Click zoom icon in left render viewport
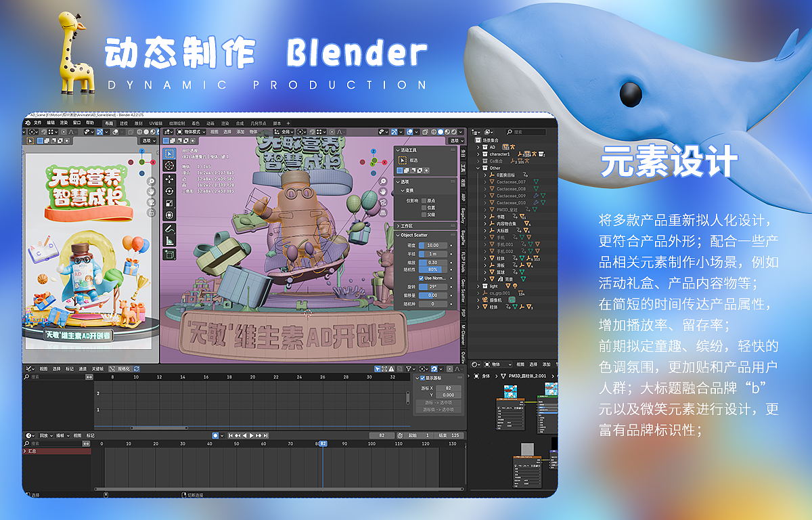This screenshot has height=520, width=812. [x=151, y=181]
